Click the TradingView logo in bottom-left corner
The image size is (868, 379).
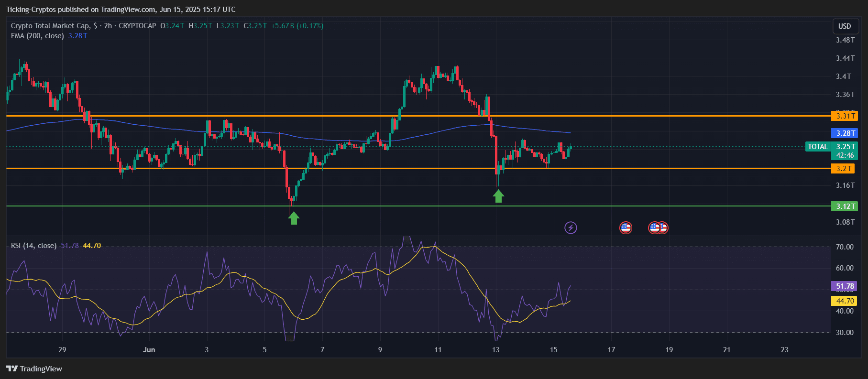(34, 368)
